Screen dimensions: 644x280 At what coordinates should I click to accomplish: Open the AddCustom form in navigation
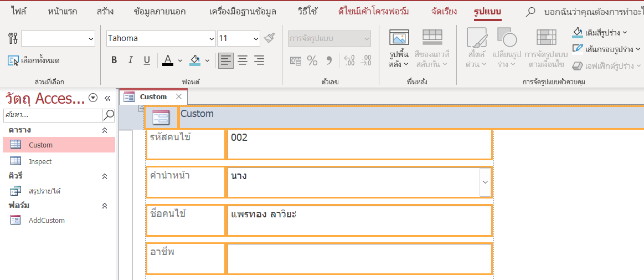click(x=47, y=220)
